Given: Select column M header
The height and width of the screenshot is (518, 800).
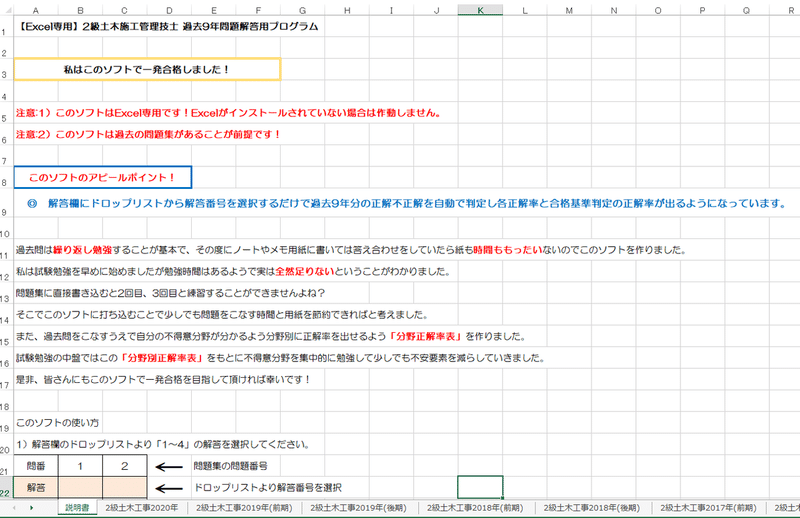Looking at the screenshot, I should click(569, 10).
